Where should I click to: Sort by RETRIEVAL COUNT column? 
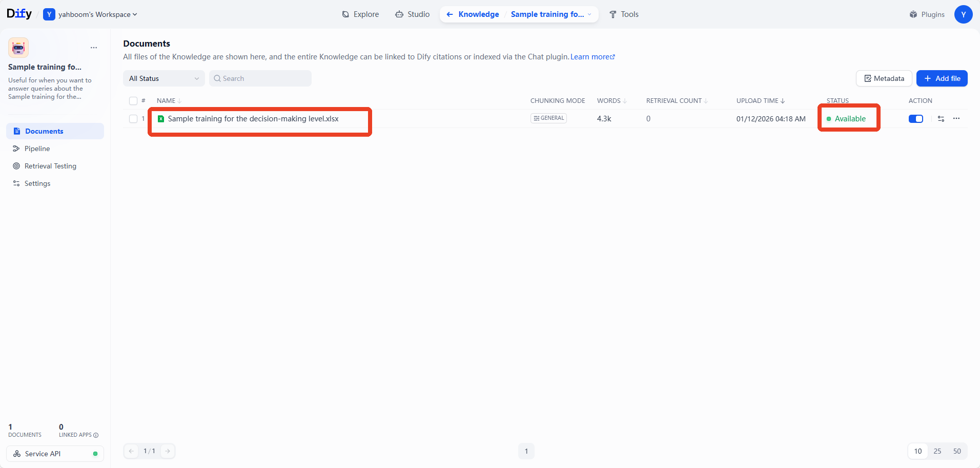pos(677,101)
